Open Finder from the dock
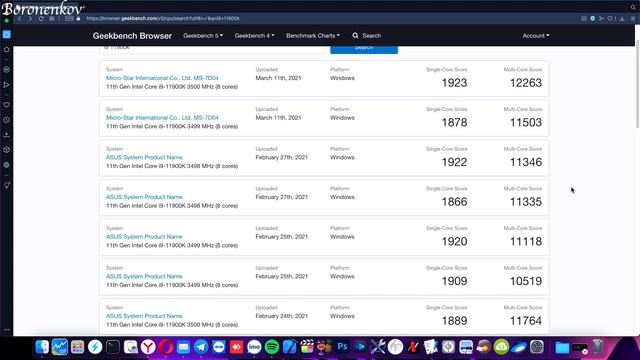This screenshot has height=360, width=640. pos(42,347)
